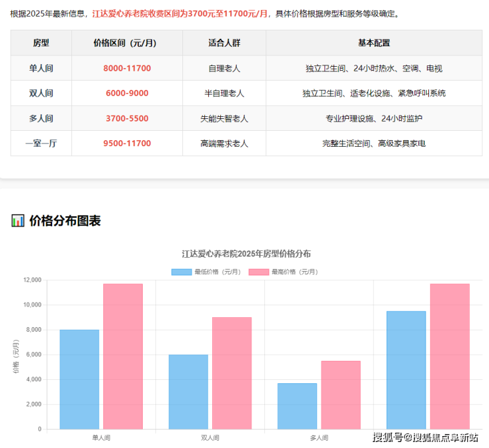Image resolution: width=489 pixels, height=448 pixels.
Task: Click the highlighted red fee range sentence
Action: pos(180,13)
